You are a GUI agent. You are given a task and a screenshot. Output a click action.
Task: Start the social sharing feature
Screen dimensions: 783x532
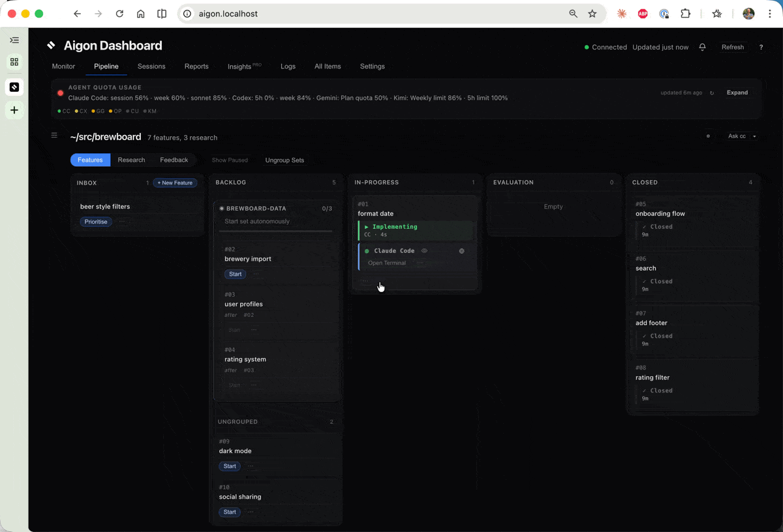pos(230,512)
